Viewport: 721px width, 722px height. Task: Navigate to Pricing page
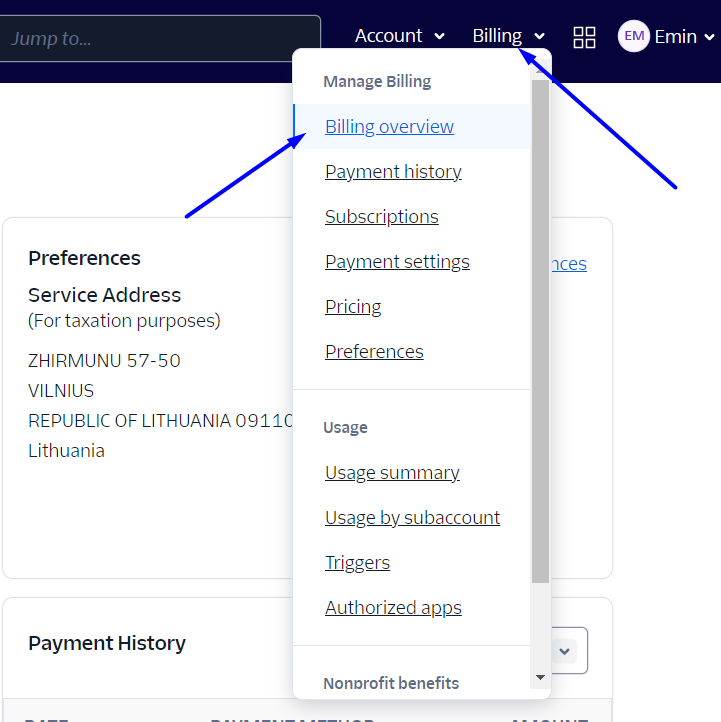pos(353,307)
